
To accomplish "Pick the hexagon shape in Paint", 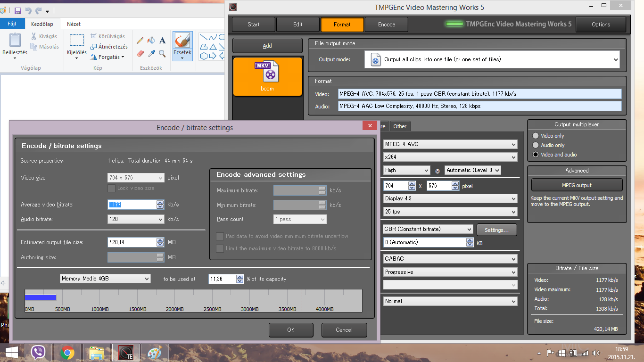I will coord(204,56).
